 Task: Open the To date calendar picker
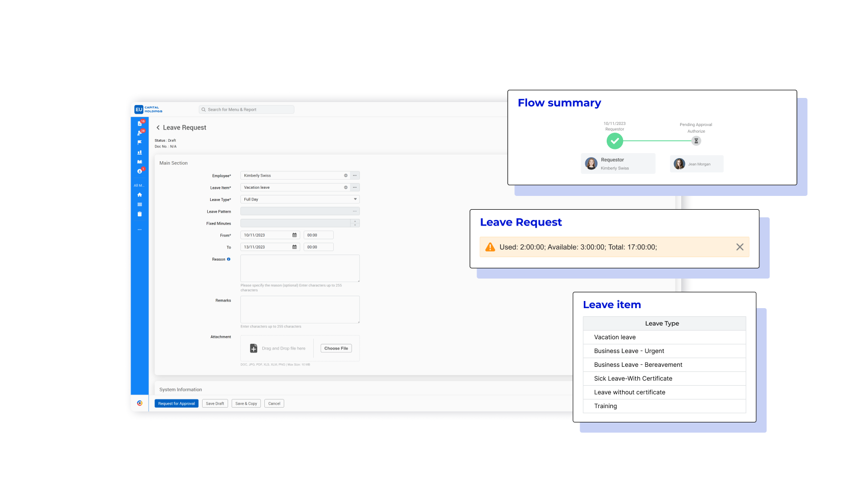(x=294, y=247)
